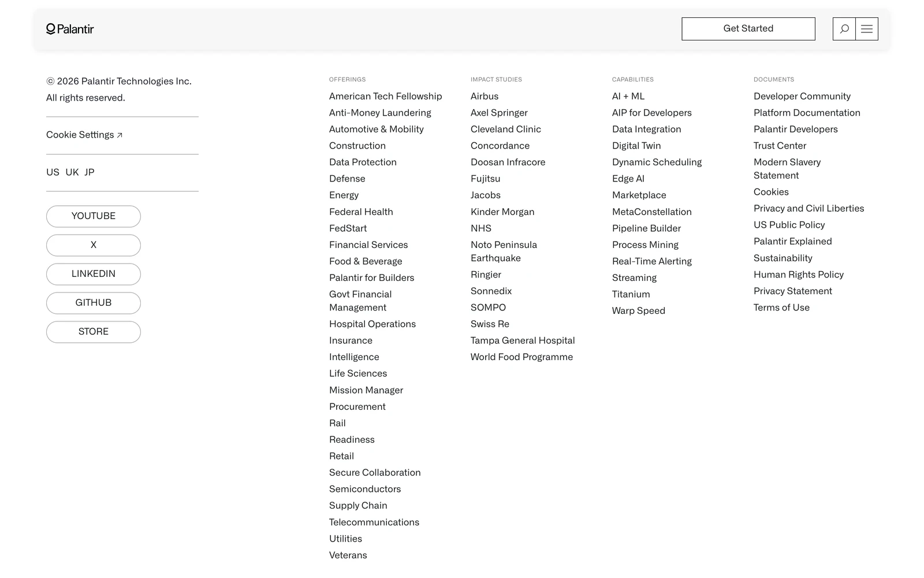
Task: Open the AI + ML capability link
Action: click(628, 97)
